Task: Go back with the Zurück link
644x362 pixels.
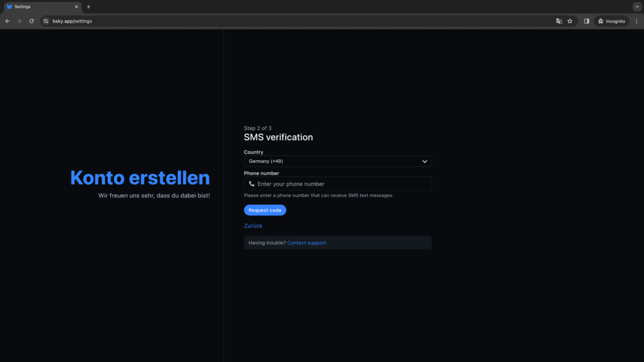Action: [253, 226]
